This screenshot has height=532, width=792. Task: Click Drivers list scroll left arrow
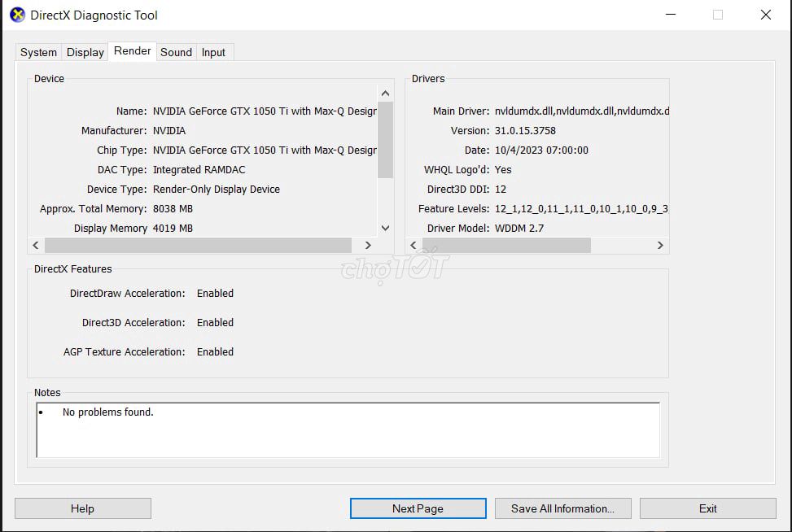(414, 246)
